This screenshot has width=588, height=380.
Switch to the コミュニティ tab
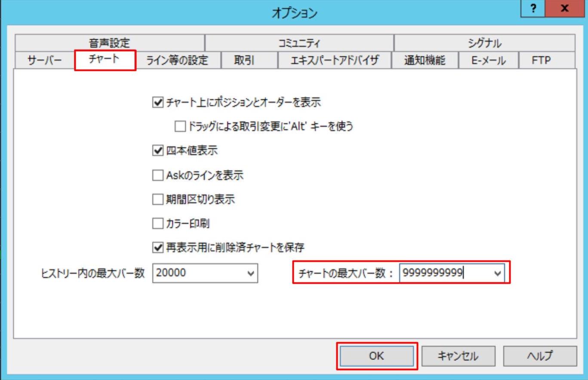click(299, 42)
